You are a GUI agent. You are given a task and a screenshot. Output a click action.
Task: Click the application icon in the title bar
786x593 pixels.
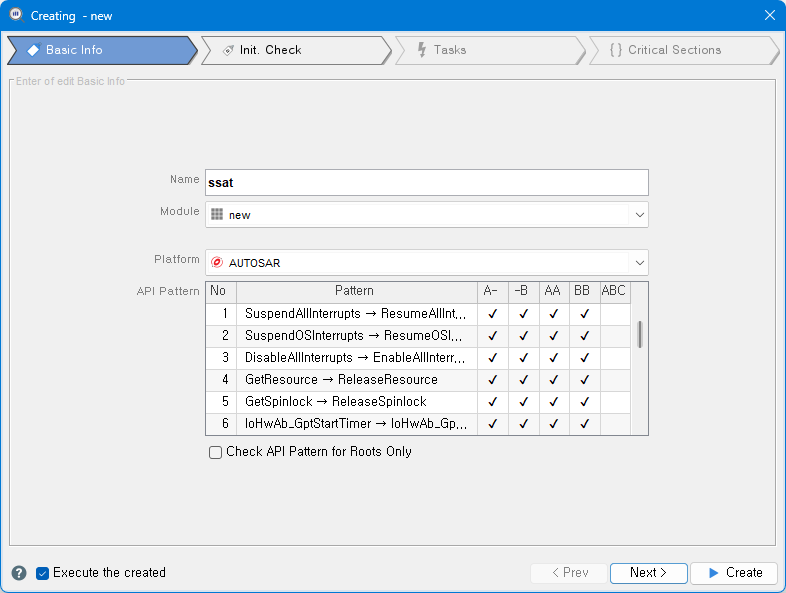15,15
